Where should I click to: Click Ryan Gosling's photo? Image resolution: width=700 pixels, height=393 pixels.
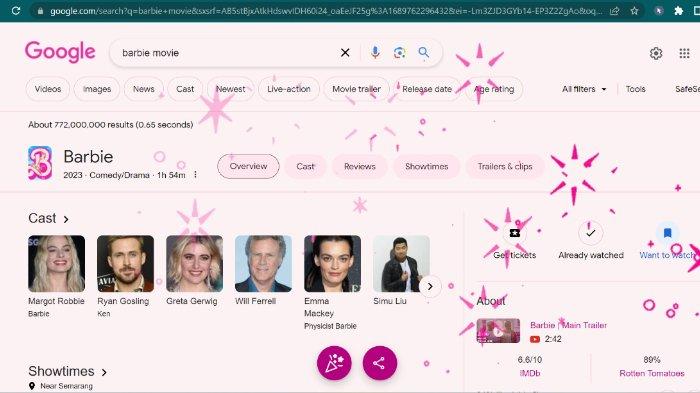coord(125,263)
